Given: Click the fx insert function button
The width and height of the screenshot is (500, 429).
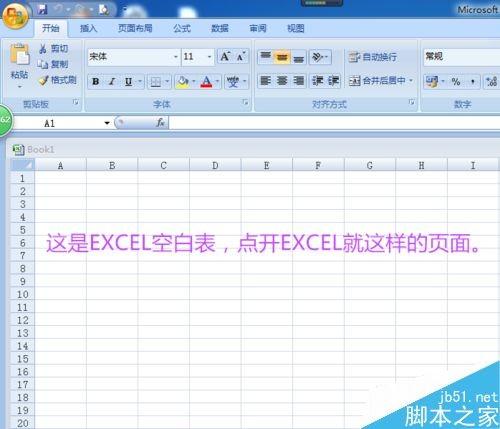Looking at the screenshot, I should point(160,123).
